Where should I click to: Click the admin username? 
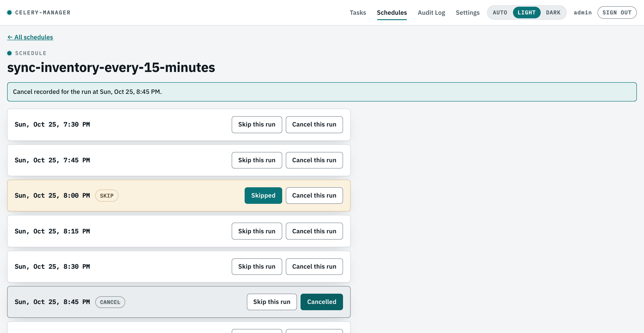(583, 13)
